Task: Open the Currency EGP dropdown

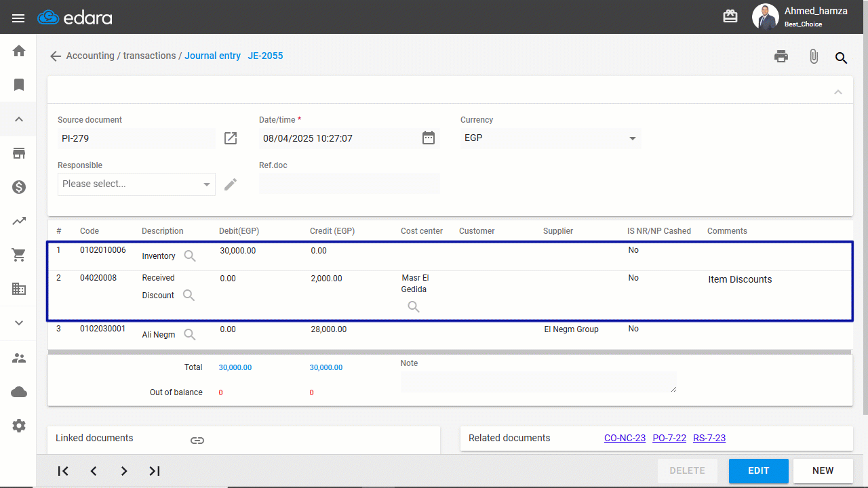Action: (551, 138)
